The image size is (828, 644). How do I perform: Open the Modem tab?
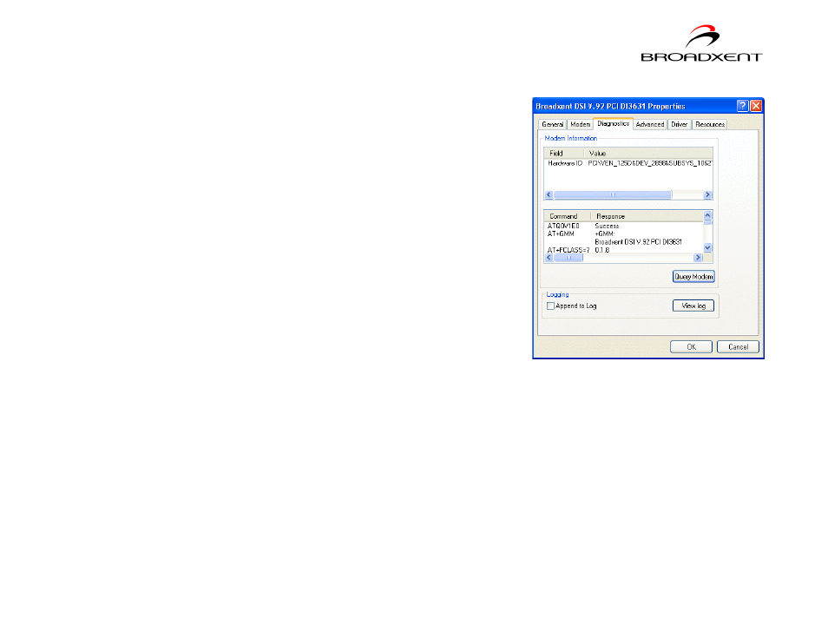tap(580, 125)
